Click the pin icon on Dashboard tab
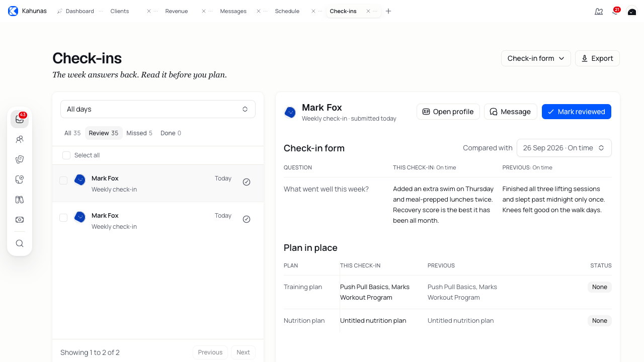The image size is (644, 362). [x=60, y=11]
